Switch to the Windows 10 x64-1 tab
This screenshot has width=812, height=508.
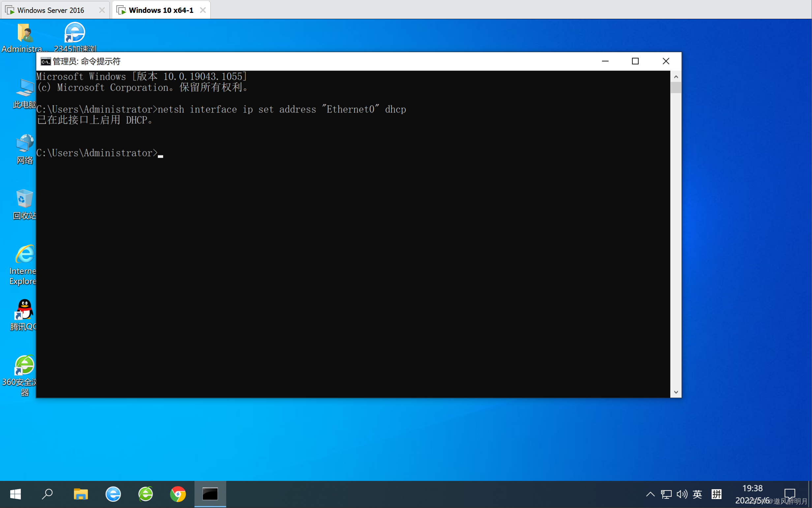(161, 10)
